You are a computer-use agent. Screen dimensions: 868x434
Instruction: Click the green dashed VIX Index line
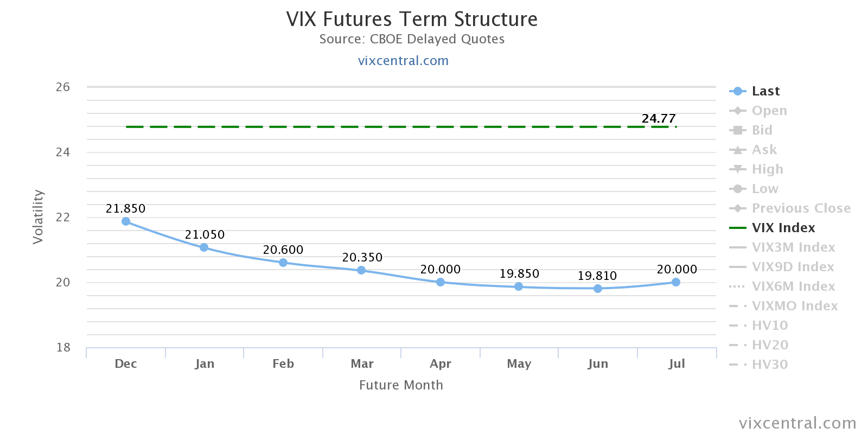[380, 127]
